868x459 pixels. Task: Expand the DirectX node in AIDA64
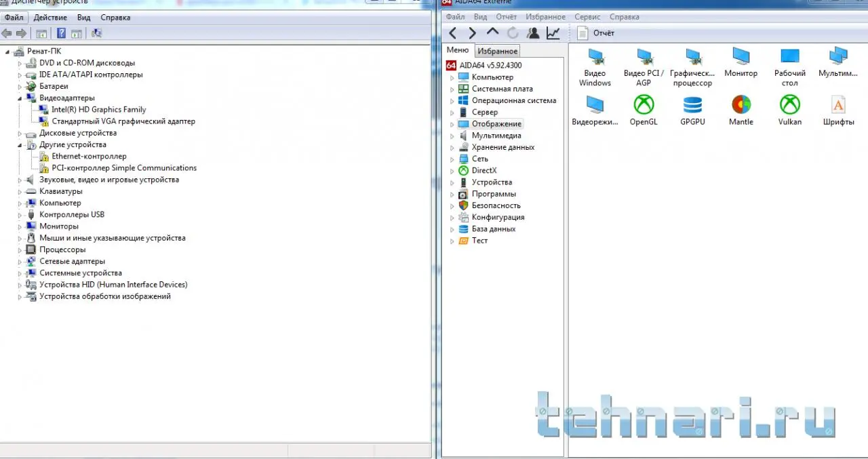452,170
